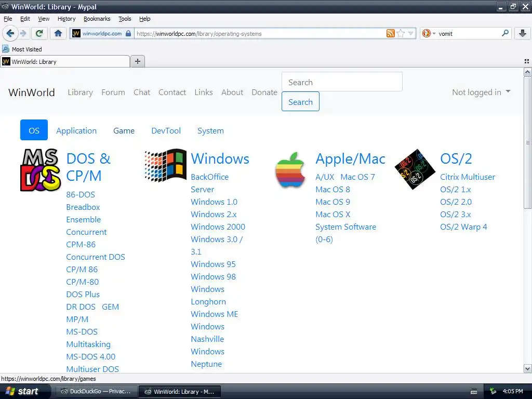Click the 4:05 PM taskbar clock

(x=513, y=392)
